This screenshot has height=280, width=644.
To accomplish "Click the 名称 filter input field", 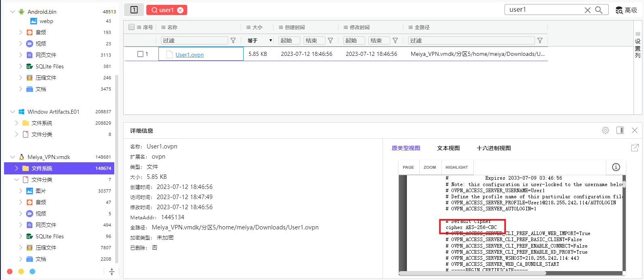I will point(194,40).
